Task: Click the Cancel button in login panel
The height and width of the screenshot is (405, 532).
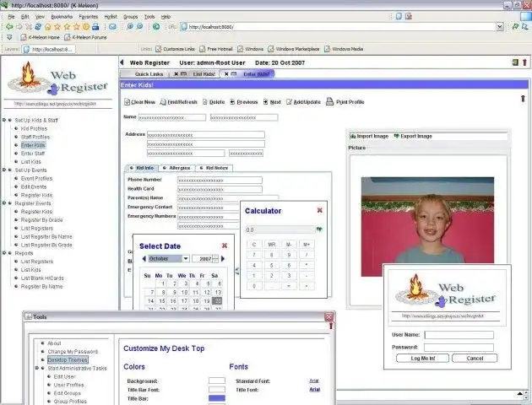Action: pos(475,359)
